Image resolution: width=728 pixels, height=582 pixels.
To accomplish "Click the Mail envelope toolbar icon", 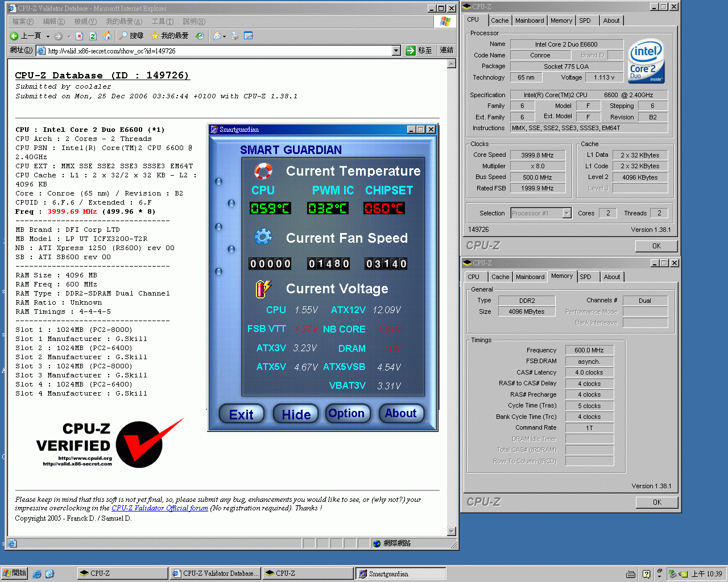I will [217, 36].
